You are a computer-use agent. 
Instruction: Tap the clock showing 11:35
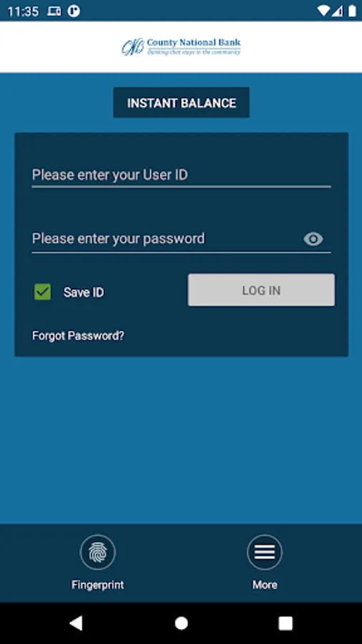tap(23, 11)
